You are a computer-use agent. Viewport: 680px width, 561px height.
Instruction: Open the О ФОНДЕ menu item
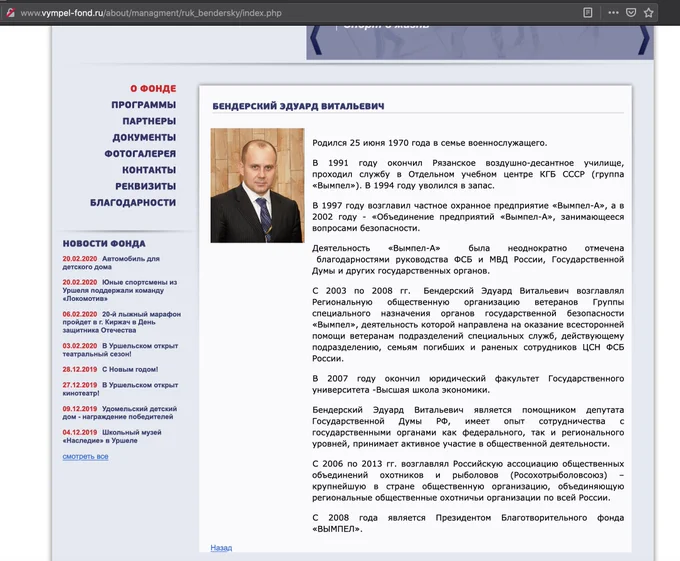tap(153, 88)
